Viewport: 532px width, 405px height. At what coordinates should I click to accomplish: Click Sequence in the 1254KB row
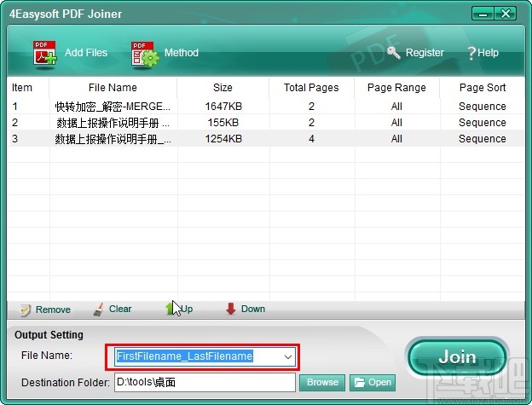click(483, 139)
